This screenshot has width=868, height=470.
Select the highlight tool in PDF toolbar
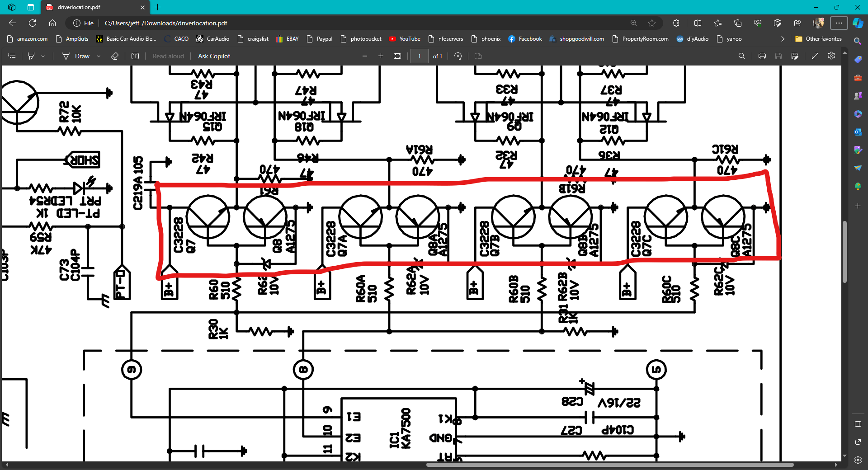(31, 56)
